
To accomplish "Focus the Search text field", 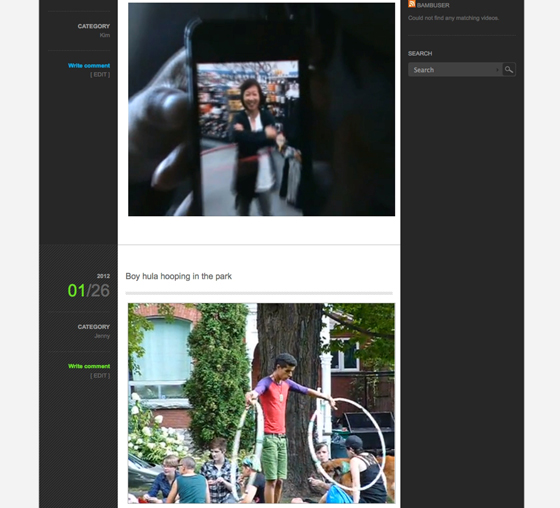I will (x=455, y=70).
